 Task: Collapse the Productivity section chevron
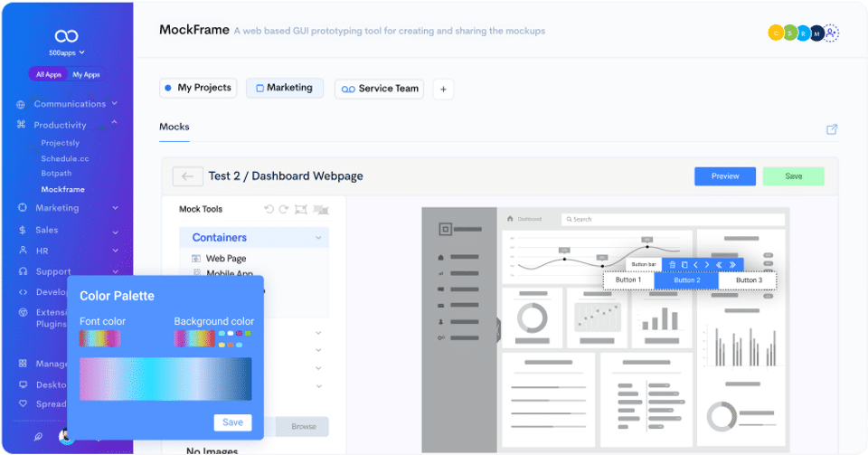[x=114, y=122]
